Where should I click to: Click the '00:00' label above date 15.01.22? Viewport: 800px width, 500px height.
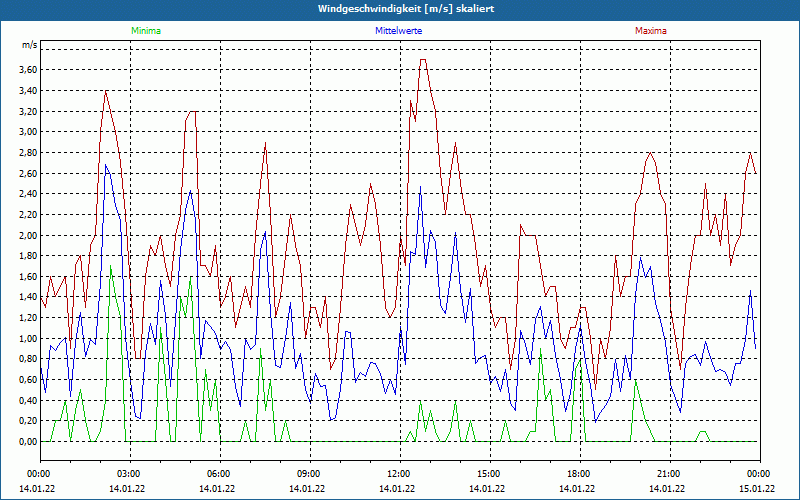pos(759,474)
